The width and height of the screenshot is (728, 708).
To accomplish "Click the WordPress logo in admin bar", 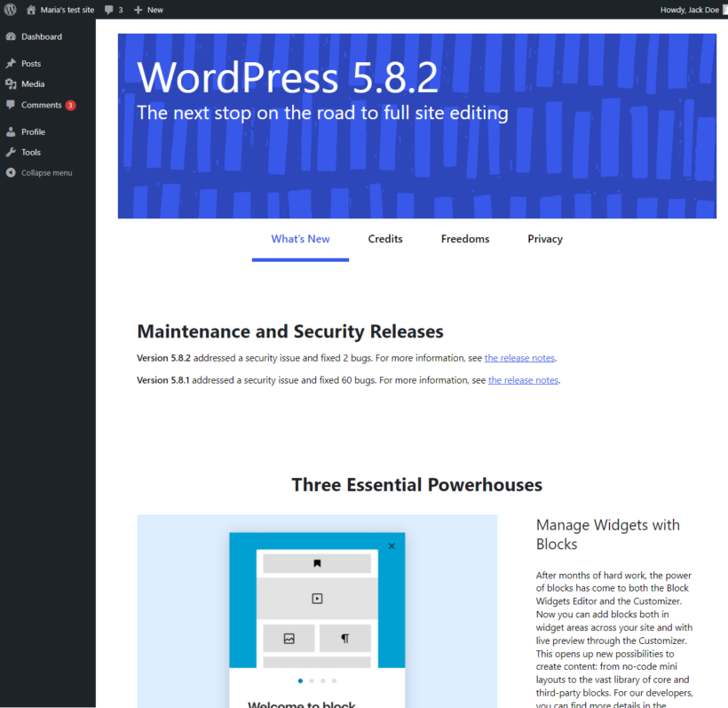I will tap(10, 9).
